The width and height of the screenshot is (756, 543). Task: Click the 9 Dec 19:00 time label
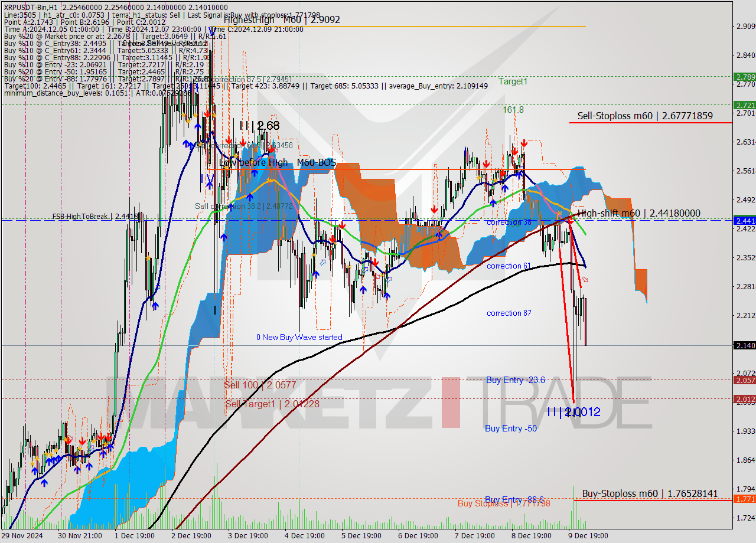(x=588, y=536)
